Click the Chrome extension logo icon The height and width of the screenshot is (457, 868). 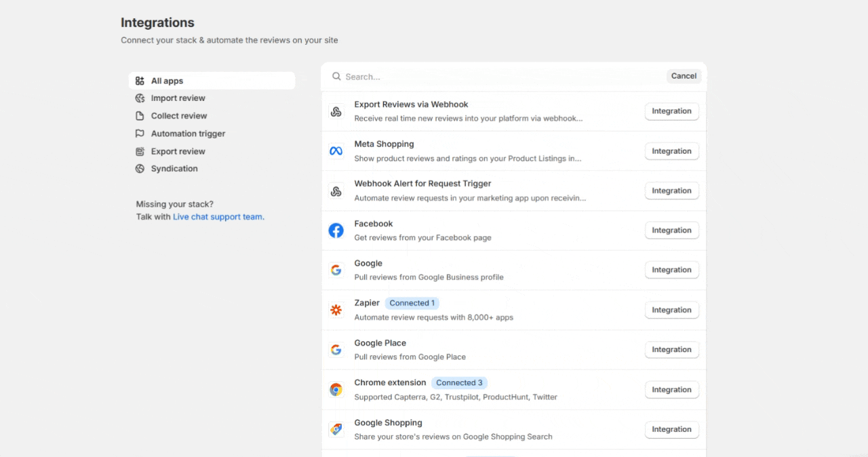click(x=336, y=390)
